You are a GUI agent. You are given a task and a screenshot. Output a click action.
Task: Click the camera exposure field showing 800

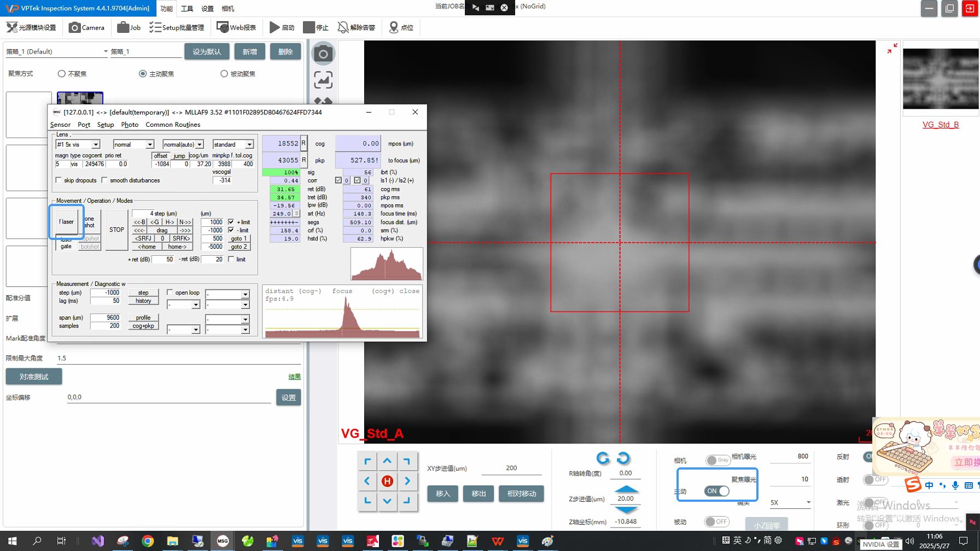790,456
